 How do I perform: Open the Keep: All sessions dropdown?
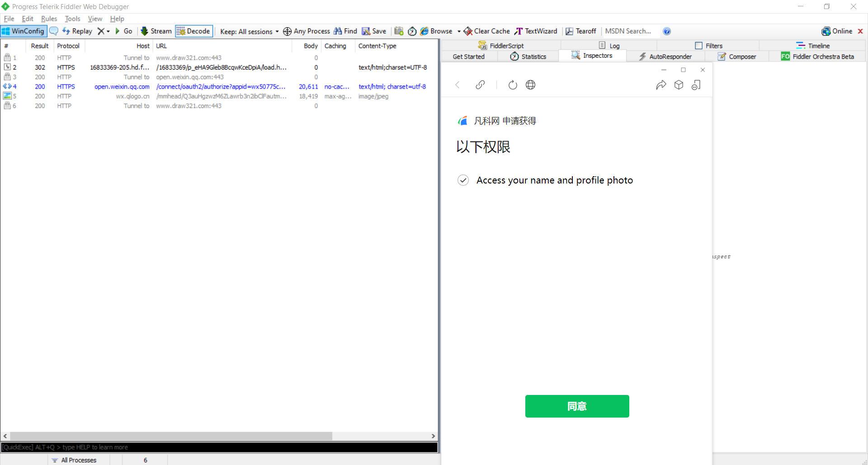249,31
